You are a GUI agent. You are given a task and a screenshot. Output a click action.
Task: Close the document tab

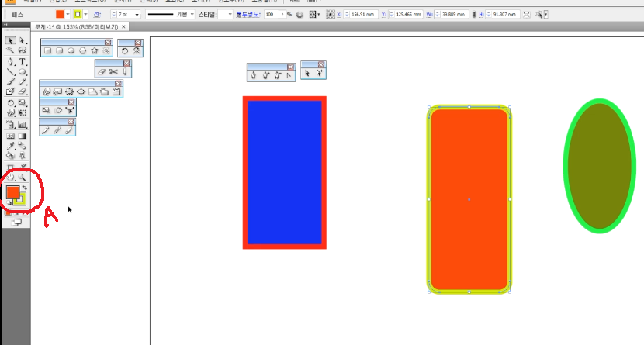[123, 26]
